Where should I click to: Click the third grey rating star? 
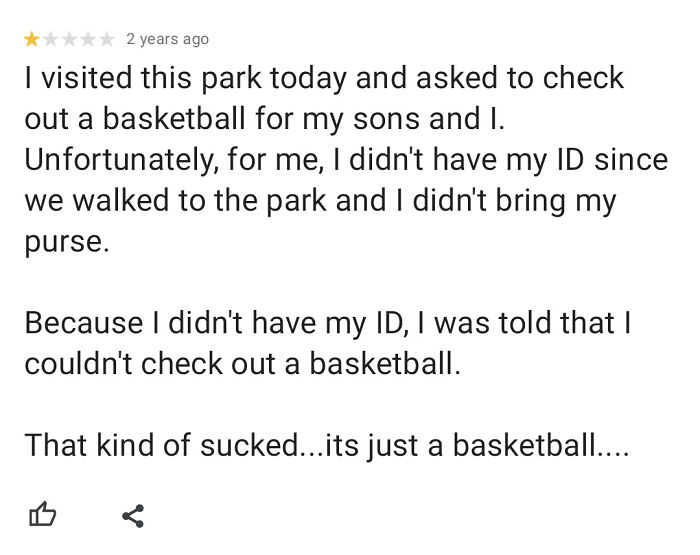point(69,39)
